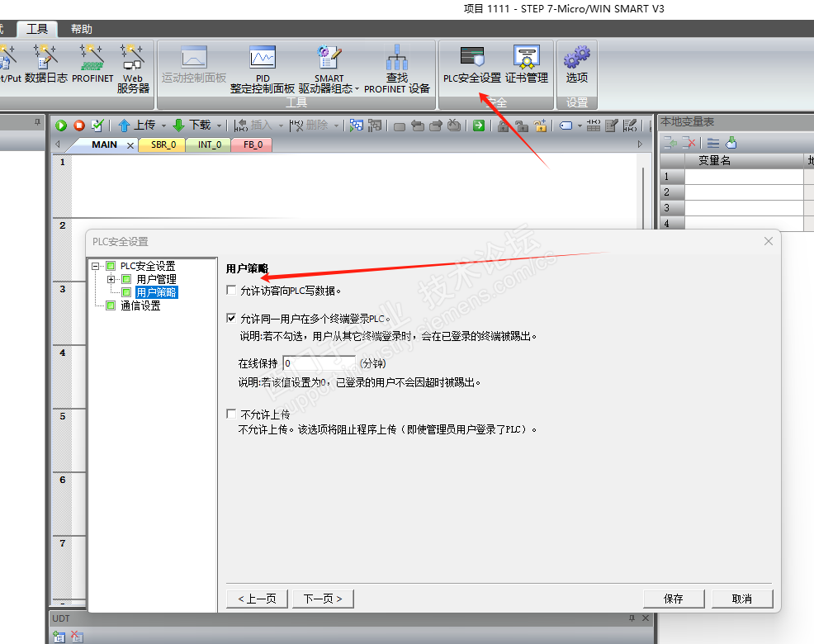Open the PID 整定控制面板 tool

(x=263, y=69)
